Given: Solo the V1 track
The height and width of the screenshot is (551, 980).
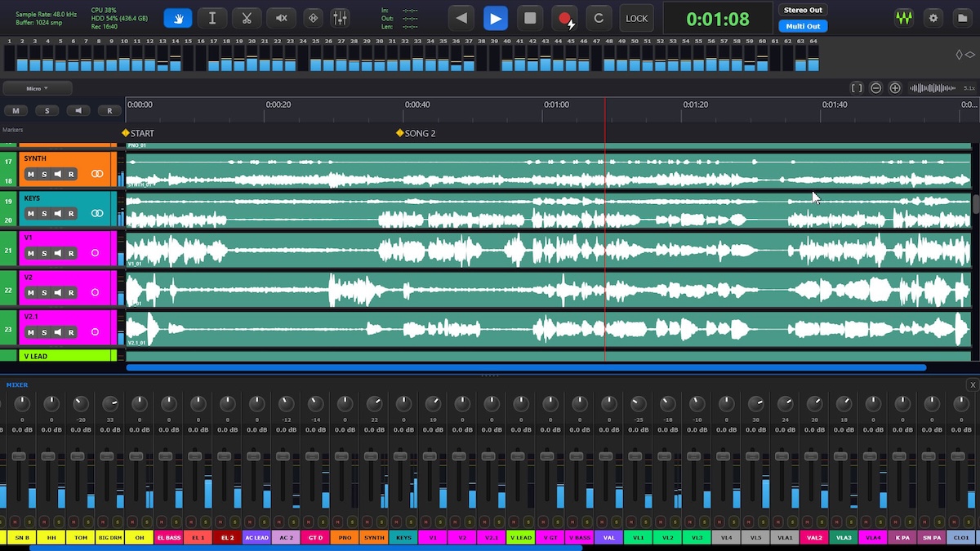Looking at the screenshot, I should tap(44, 253).
